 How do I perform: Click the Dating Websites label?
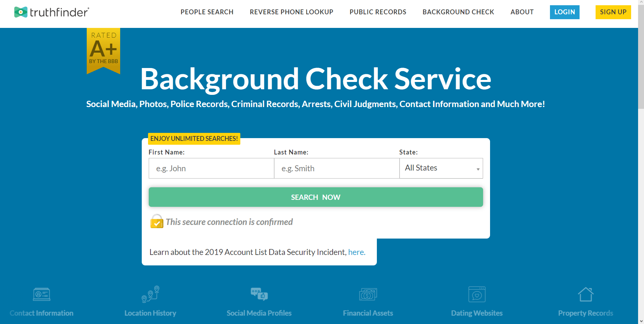[477, 313]
